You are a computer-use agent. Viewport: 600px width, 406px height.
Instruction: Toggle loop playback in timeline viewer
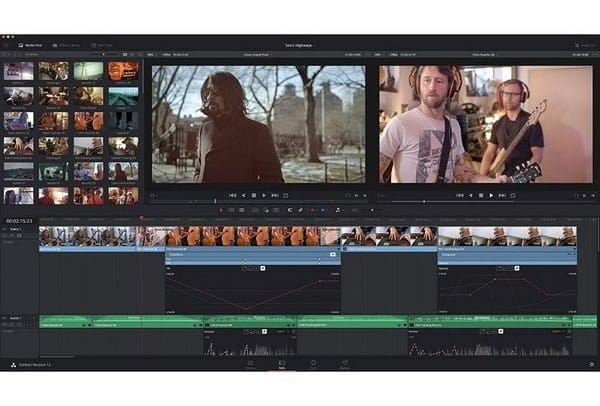(x=513, y=196)
